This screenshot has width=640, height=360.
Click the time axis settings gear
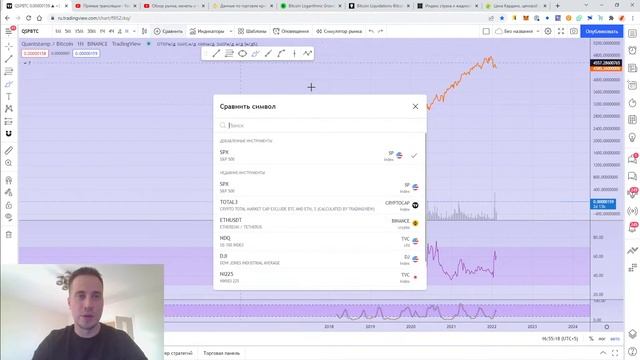(607, 327)
